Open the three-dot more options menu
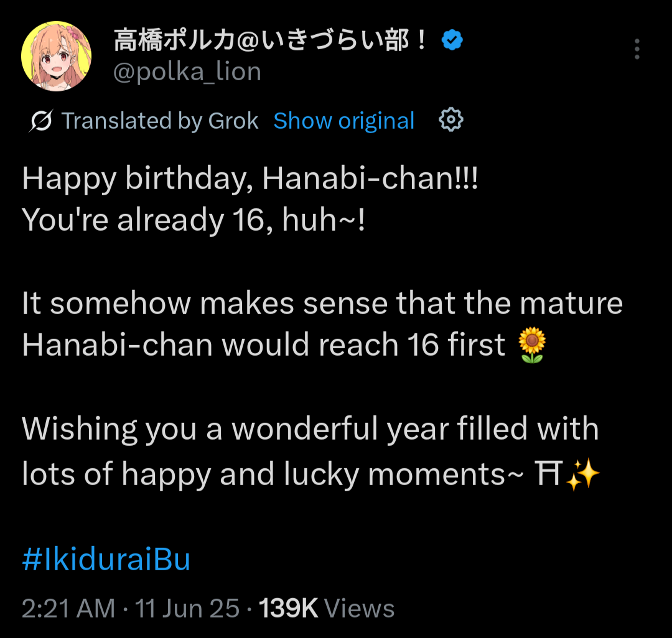Screen dimensions: 672x638 click(x=637, y=49)
